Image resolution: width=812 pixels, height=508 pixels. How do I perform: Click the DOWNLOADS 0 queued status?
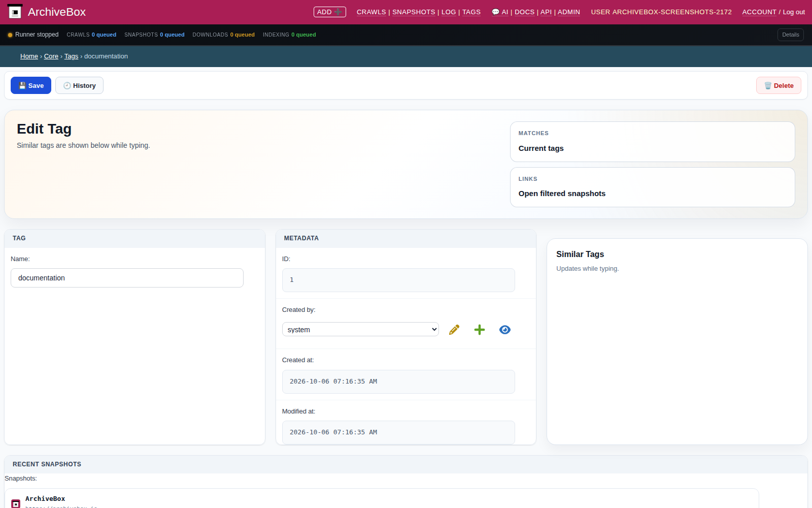223,35
